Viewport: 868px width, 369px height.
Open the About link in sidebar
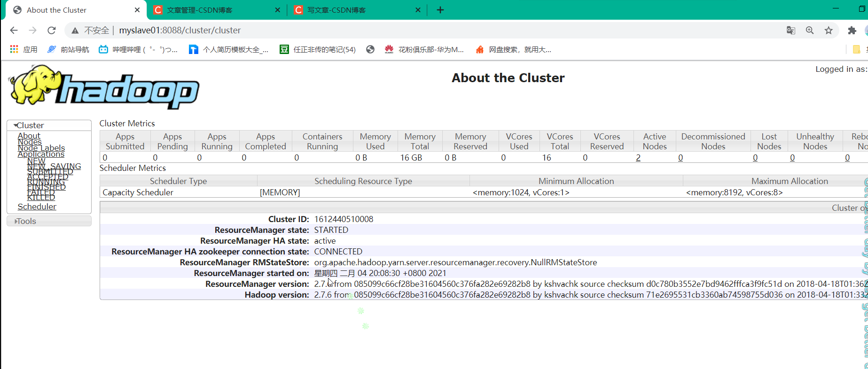pos(29,136)
